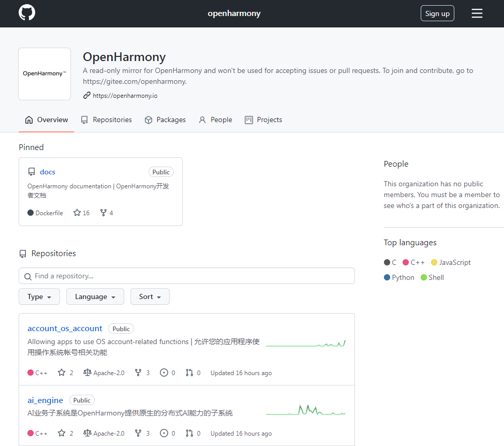This screenshot has width=504, height=446.
Task: Switch to the People tab
Action: tap(215, 120)
